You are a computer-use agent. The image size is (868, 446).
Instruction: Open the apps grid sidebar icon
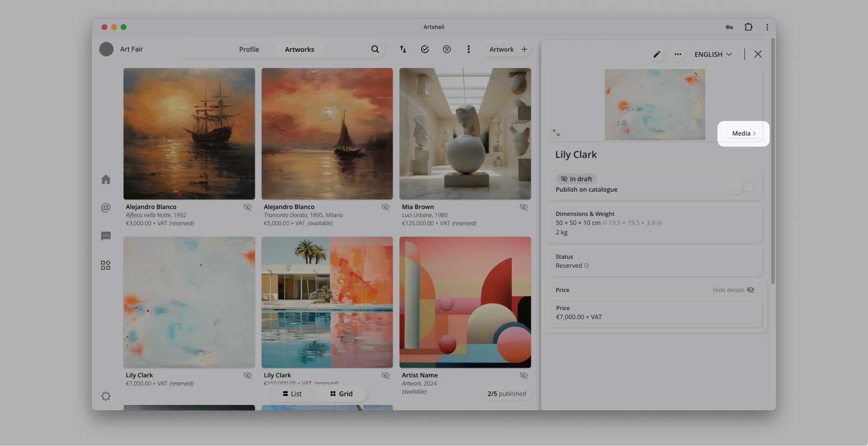[106, 265]
